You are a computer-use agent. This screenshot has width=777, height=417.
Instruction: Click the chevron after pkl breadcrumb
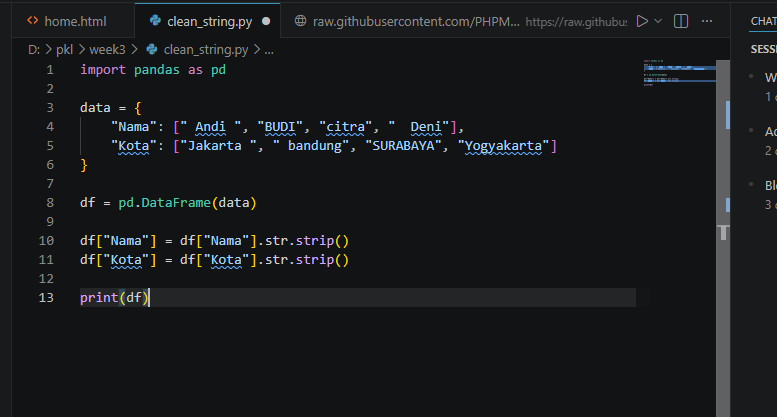[x=81, y=50]
